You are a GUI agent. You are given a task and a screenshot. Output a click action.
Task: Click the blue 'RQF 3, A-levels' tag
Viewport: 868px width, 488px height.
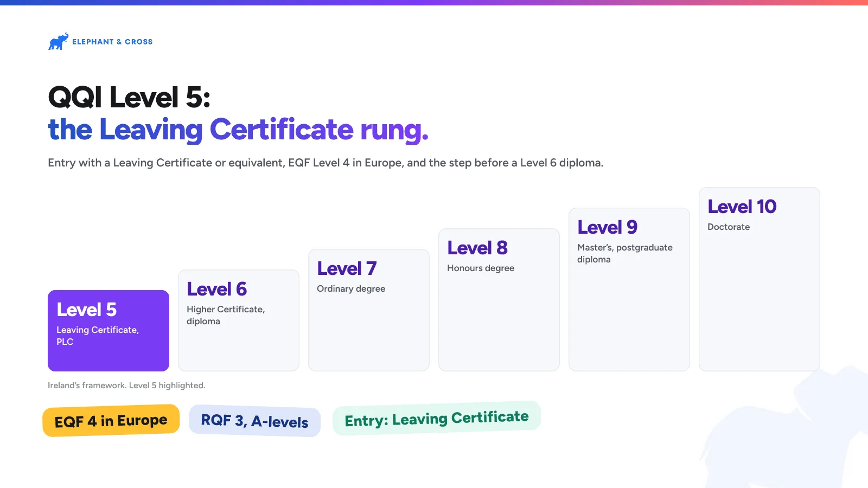click(x=254, y=421)
